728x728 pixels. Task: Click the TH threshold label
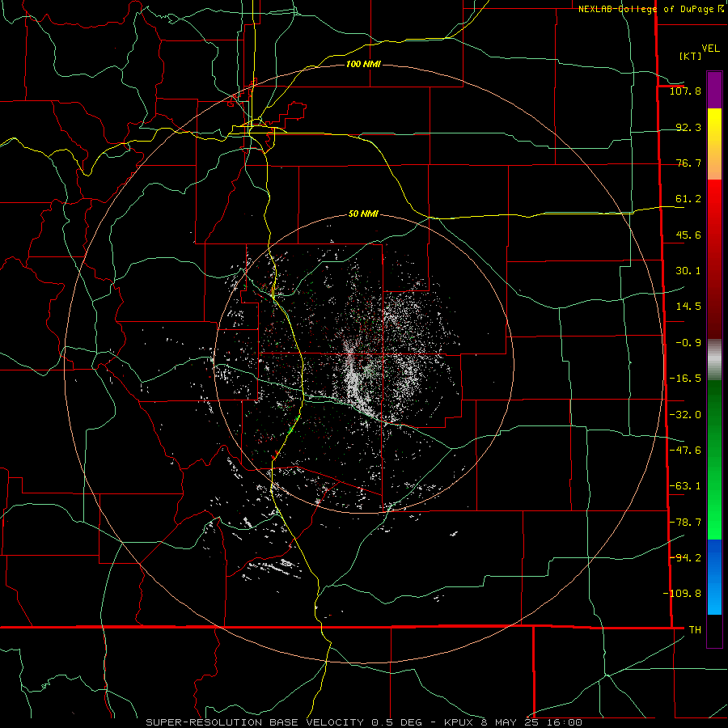click(x=695, y=630)
